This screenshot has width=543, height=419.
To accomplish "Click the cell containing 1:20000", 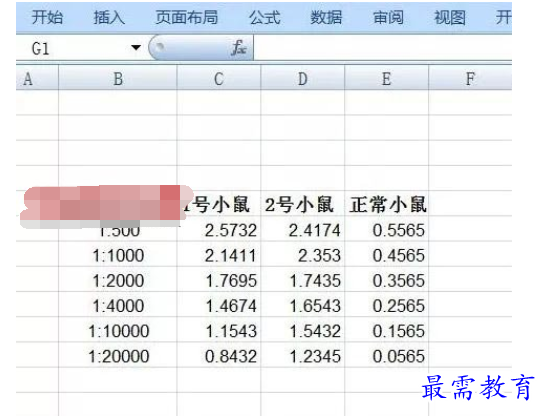I will [118, 355].
